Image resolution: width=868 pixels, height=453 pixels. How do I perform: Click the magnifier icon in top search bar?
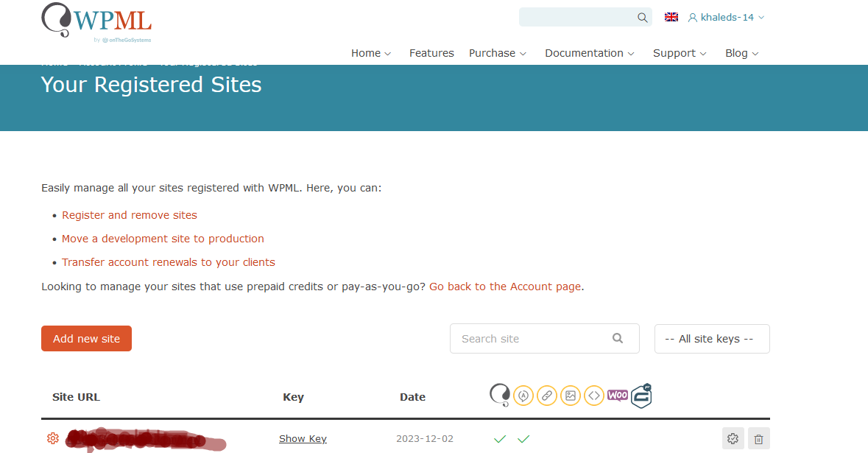click(642, 18)
